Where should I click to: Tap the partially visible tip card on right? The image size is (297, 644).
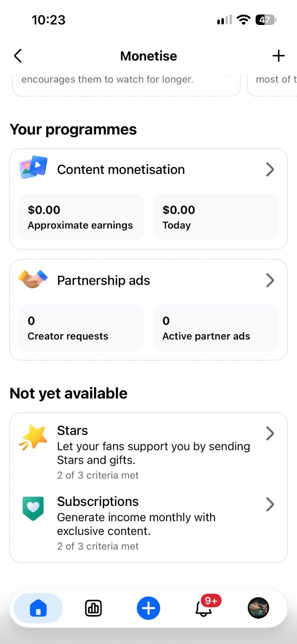272,85
